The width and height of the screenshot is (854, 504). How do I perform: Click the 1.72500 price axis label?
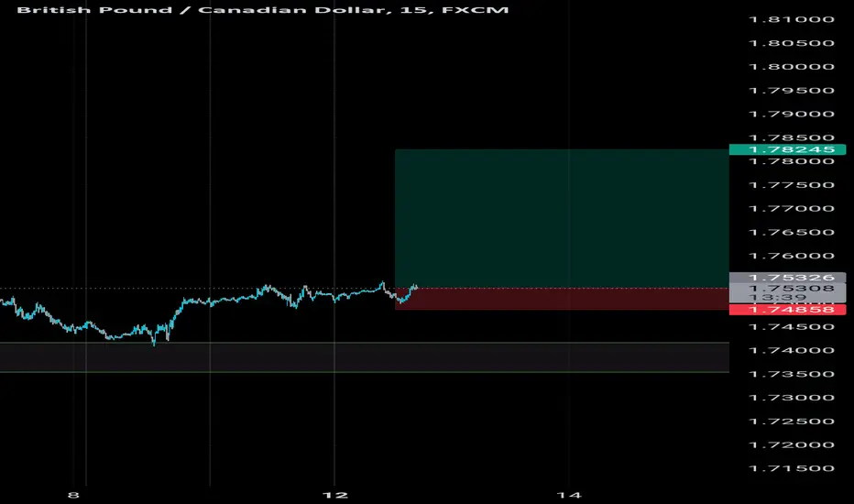(792, 422)
